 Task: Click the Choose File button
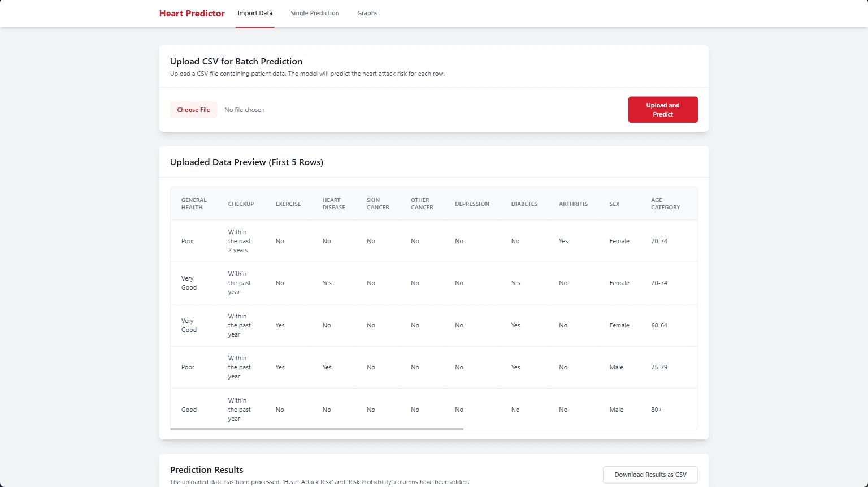coord(194,110)
